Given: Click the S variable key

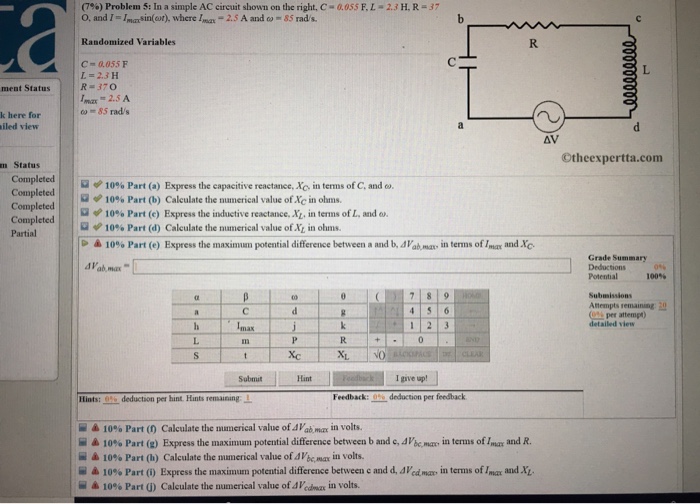Looking at the screenshot, I should [x=196, y=355].
